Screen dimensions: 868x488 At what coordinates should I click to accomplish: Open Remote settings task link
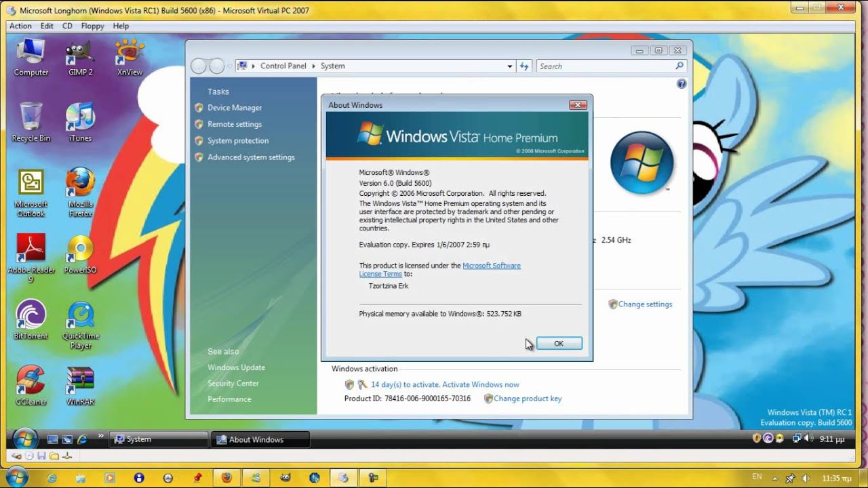pos(235,124)
